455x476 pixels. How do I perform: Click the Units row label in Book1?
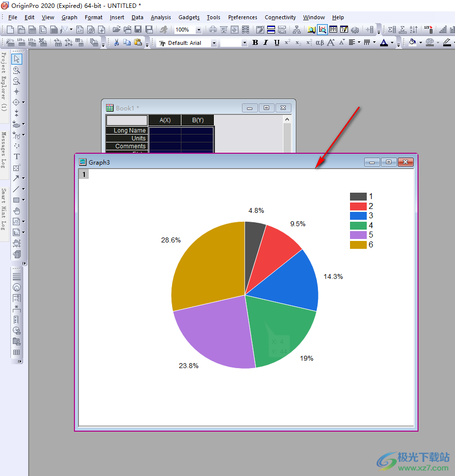point(127,138)
